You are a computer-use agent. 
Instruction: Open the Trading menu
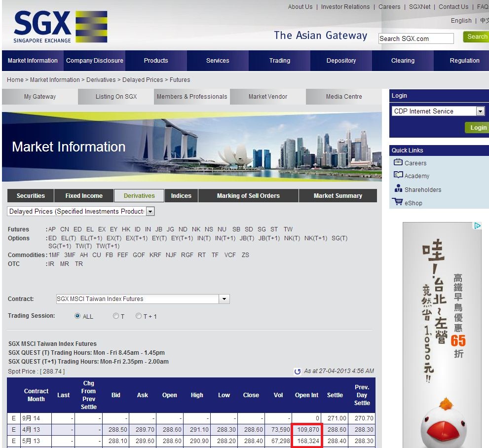280,61
